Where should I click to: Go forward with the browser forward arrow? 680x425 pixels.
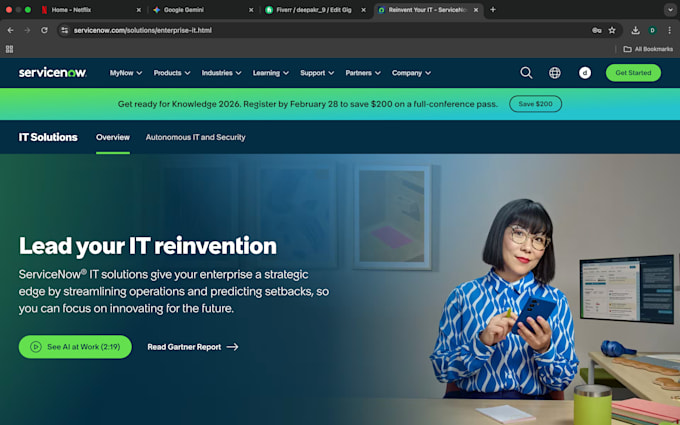(x=27, y=30)
